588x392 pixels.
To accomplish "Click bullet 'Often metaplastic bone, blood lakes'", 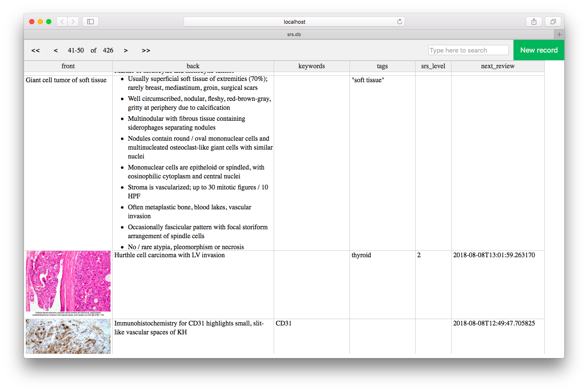I will click(189, 212).
